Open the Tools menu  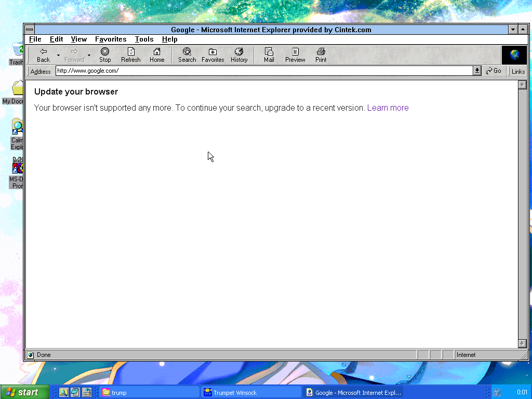(x=144, y=39)
